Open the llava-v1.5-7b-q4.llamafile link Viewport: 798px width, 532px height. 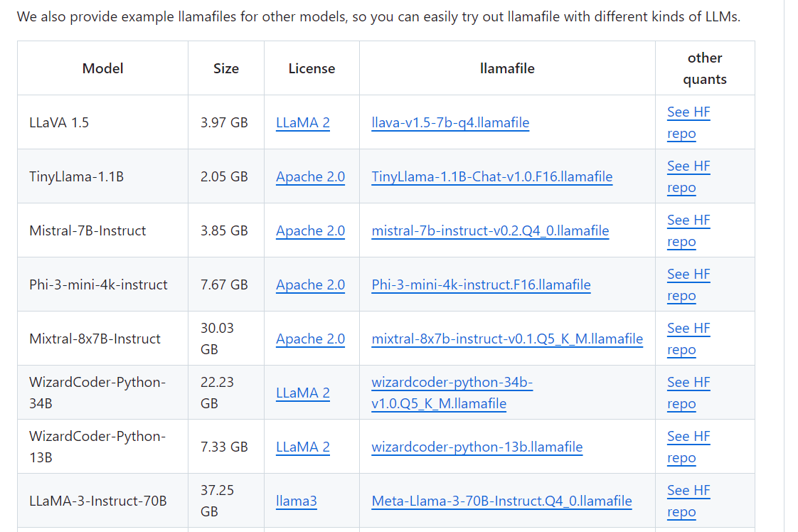click(450, 123)
